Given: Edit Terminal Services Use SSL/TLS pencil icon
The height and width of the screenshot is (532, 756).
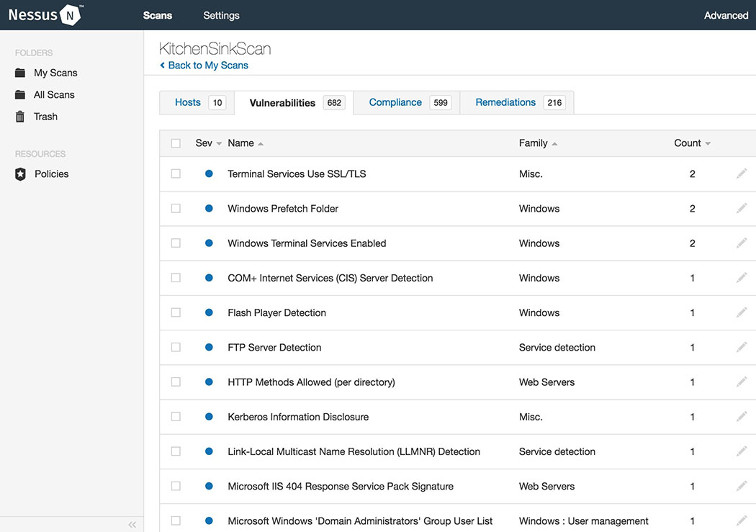Looking at the screenshot, I should click(x=742, y=173).
